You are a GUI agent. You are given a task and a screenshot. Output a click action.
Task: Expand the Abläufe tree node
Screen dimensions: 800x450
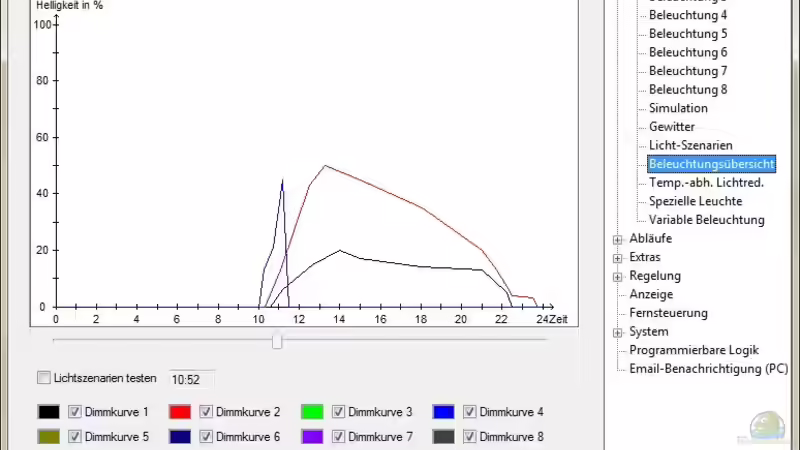(x=618, y=239)
